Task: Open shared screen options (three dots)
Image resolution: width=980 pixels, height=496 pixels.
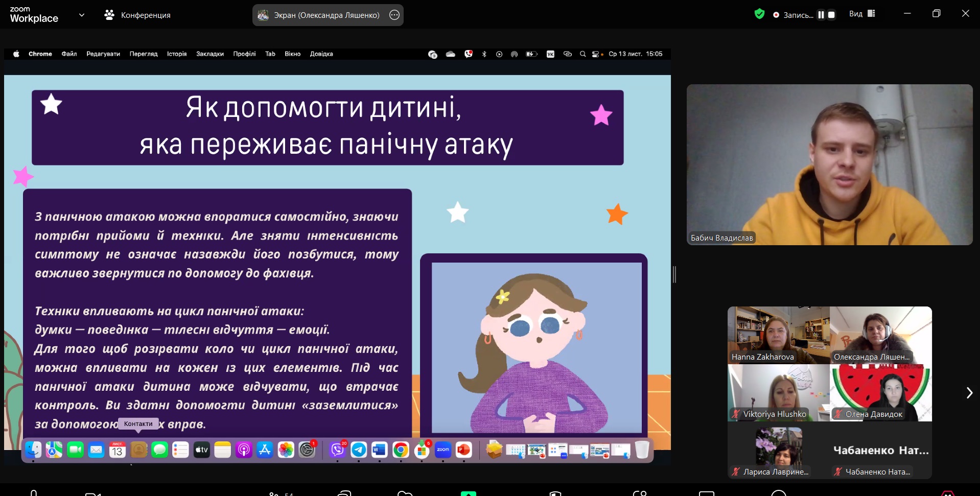Action: click(x=394, y=15)
